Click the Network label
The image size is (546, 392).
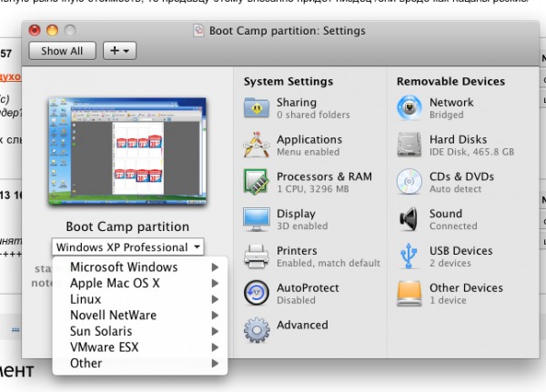tap(451, 103)
